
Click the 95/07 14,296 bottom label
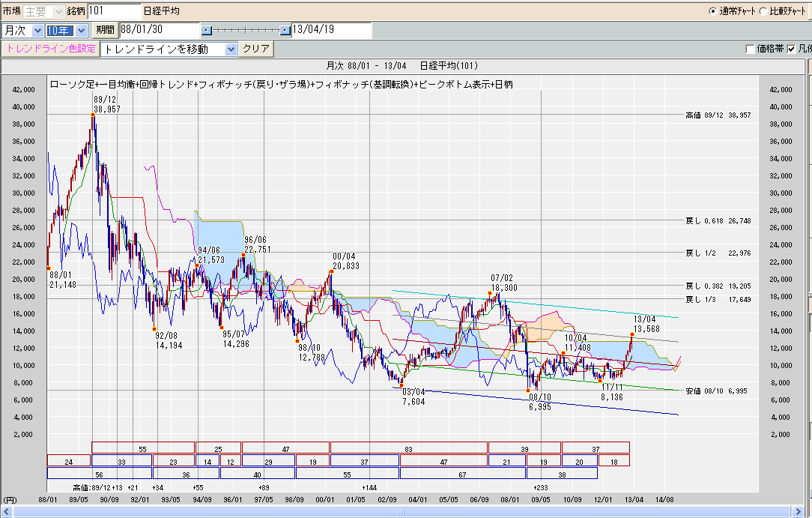point(236,339)
